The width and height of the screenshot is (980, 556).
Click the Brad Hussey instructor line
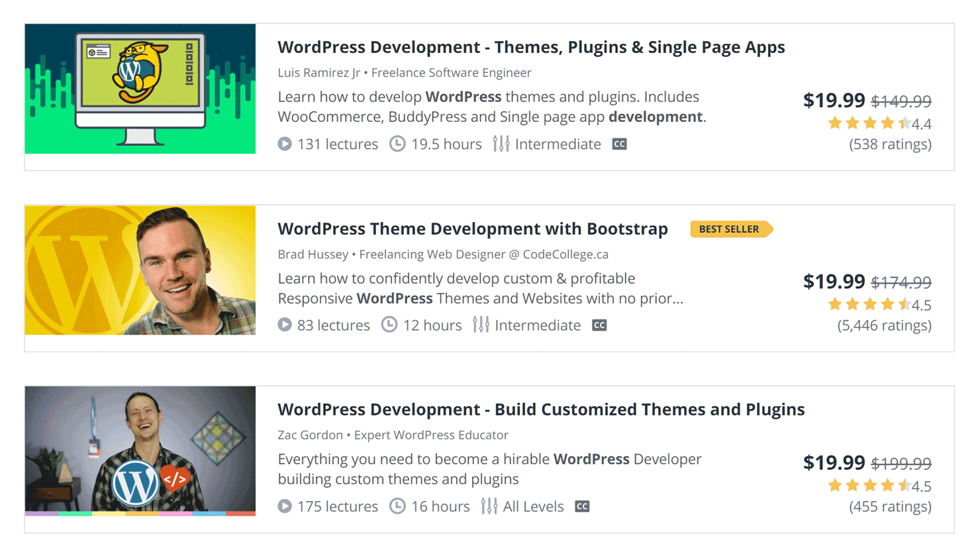[x=443, y=254]
